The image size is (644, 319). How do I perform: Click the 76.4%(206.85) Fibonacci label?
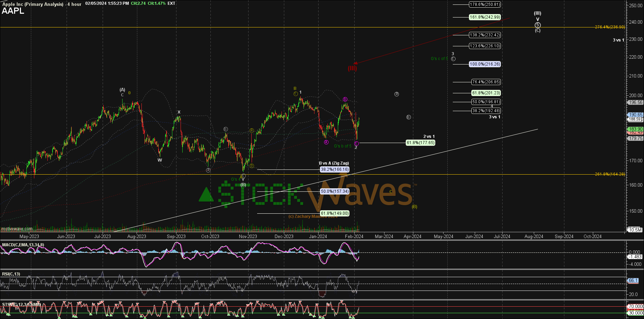click(486, 82)
